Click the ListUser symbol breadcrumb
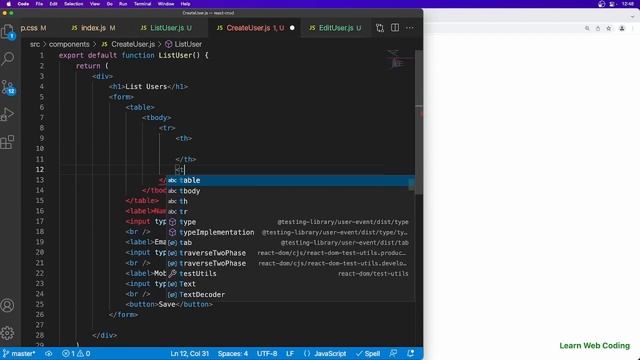Screen dimensions: 640x360 coord(183,44)
